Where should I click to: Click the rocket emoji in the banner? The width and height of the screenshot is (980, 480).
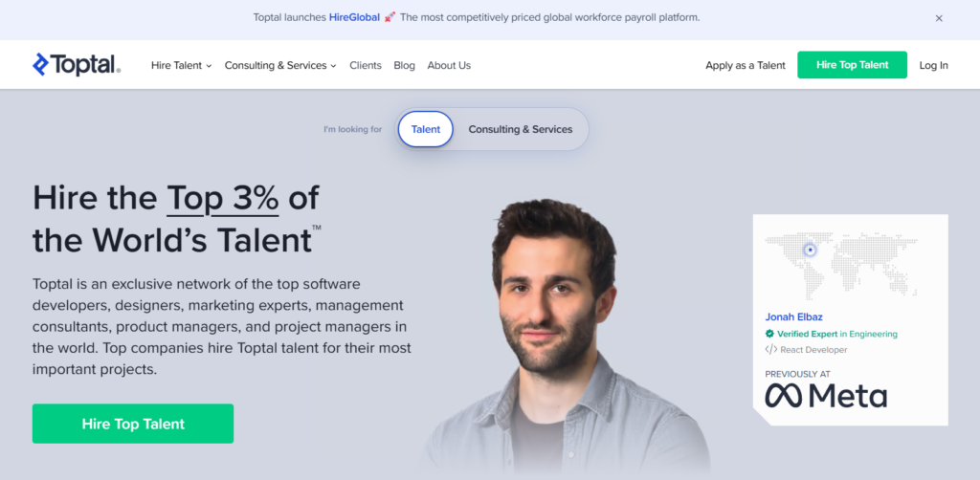tap(390, 17)
